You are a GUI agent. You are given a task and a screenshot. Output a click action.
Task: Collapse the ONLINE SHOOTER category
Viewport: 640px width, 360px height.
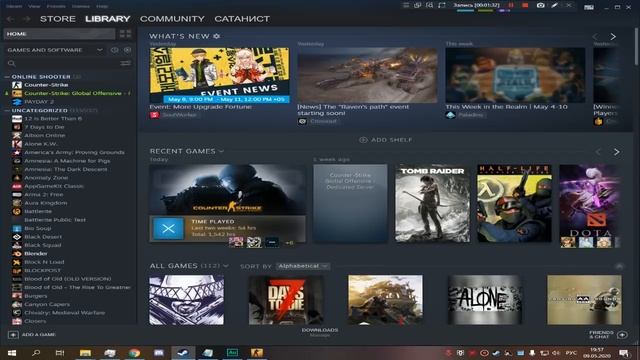pyautogui.click(x=7, y=77)
